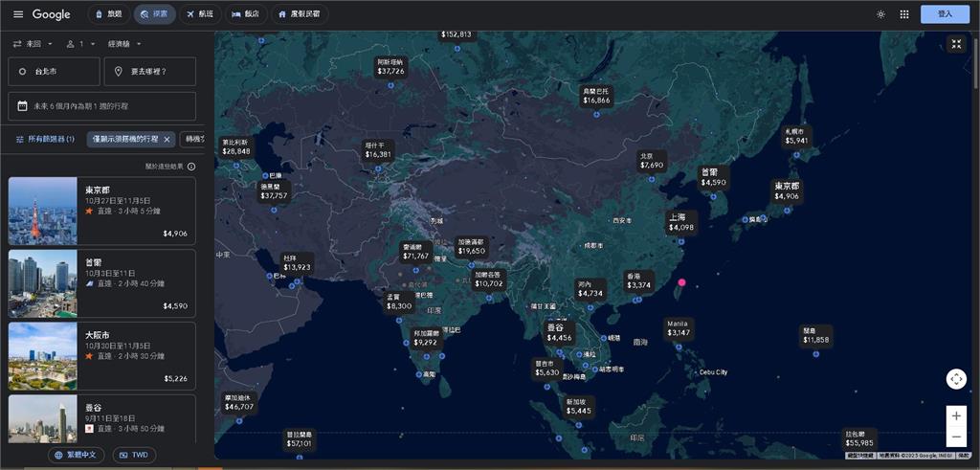Select 德黑蘭 $37,757 map marker

(274, 191)
